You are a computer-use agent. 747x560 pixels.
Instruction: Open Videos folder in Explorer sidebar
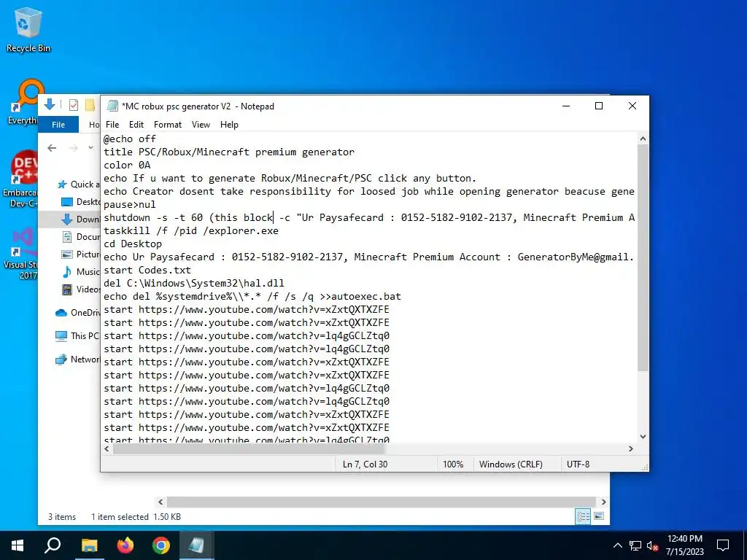(81, 289)
